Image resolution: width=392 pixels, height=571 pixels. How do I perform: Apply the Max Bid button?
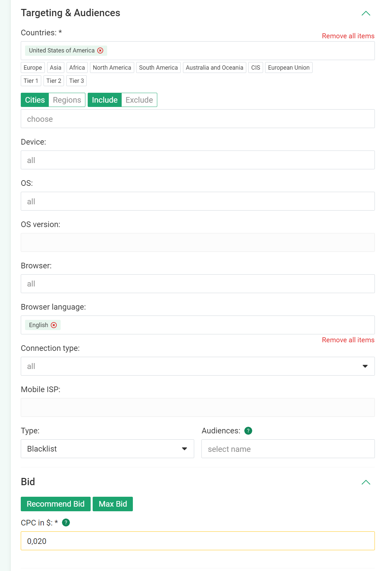113,504
